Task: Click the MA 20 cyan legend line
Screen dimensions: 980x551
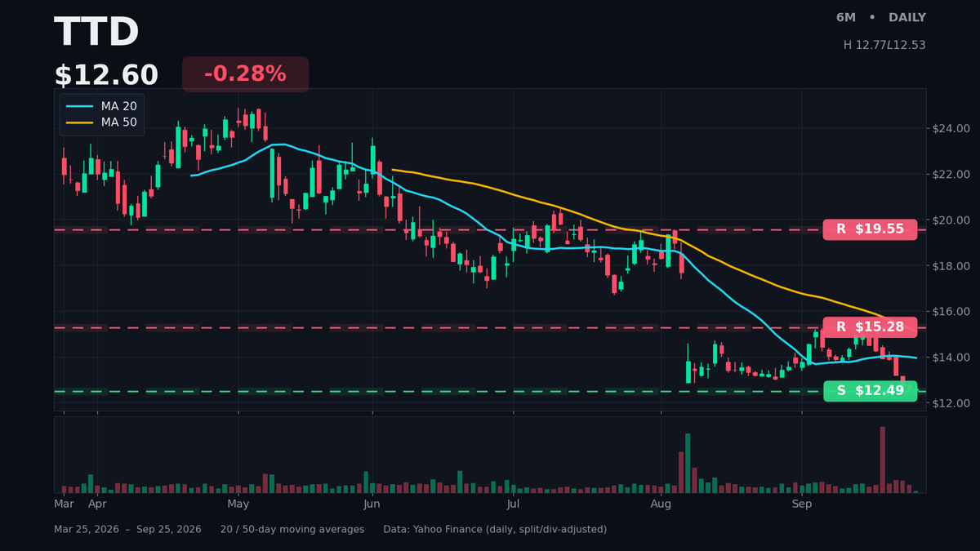Action: coord(79,106)
